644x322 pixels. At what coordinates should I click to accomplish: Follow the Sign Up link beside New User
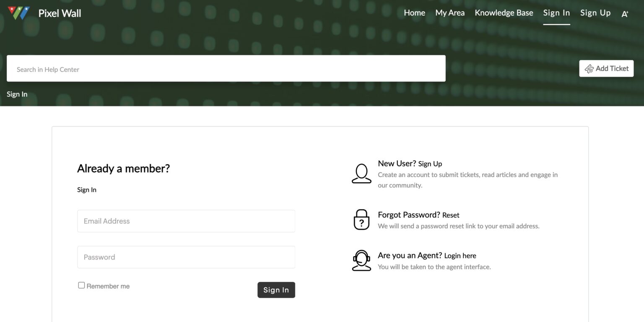tap(430, 164)
